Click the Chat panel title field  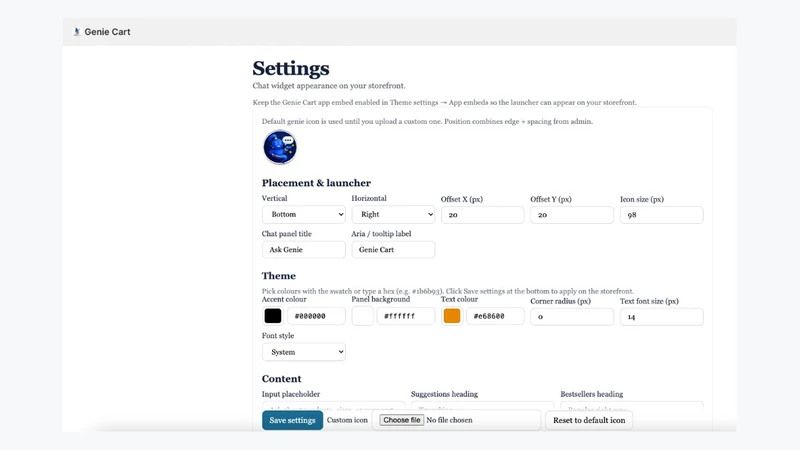[304, 249]
